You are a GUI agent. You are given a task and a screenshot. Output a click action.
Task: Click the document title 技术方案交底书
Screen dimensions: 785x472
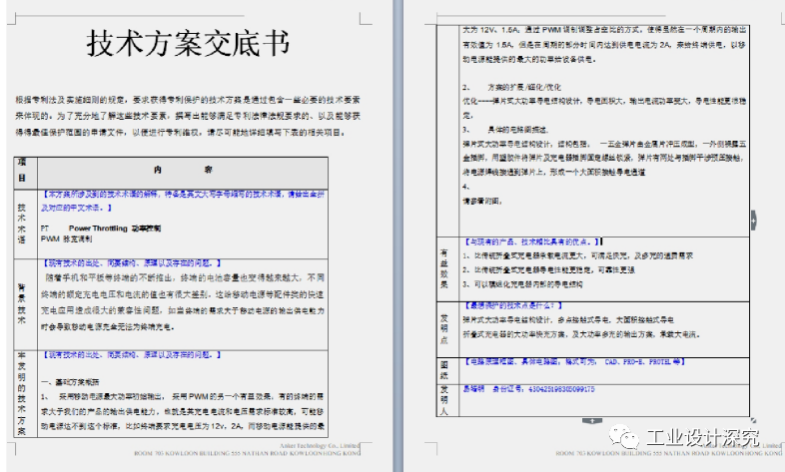[x=189, y=45]
